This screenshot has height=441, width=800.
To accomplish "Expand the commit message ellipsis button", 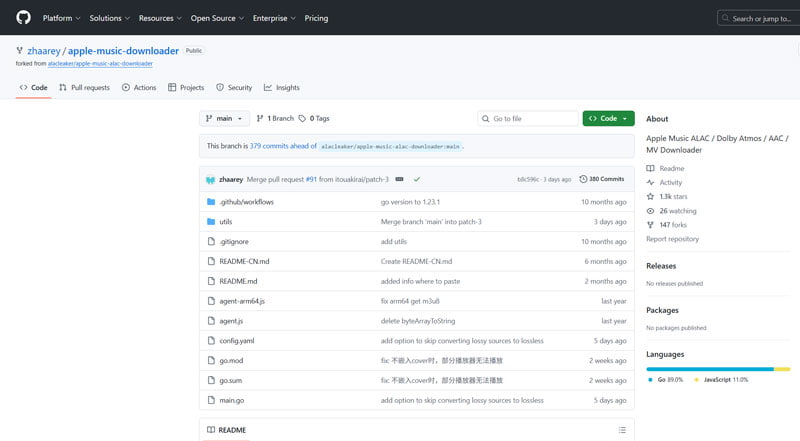I will 399,179.
